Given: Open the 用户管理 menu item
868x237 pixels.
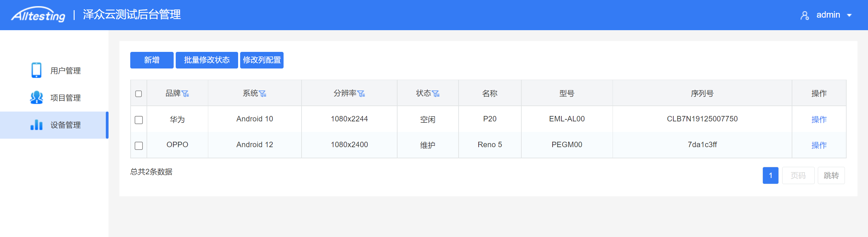Looking at the screenshot, I should pyautogui.click(x=54, y=71).
